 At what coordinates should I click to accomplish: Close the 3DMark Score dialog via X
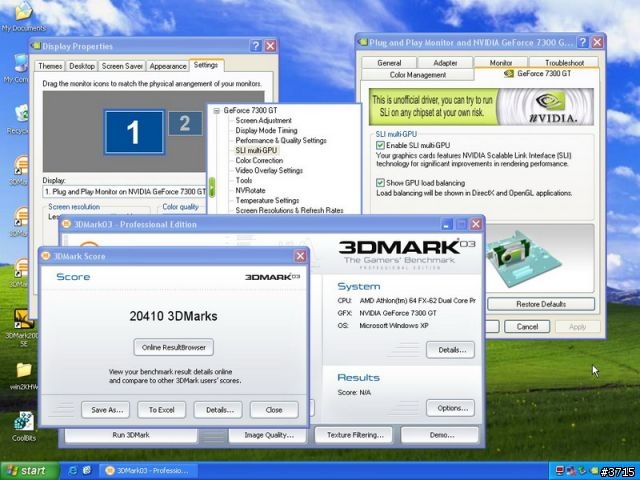tap(300, 256)
